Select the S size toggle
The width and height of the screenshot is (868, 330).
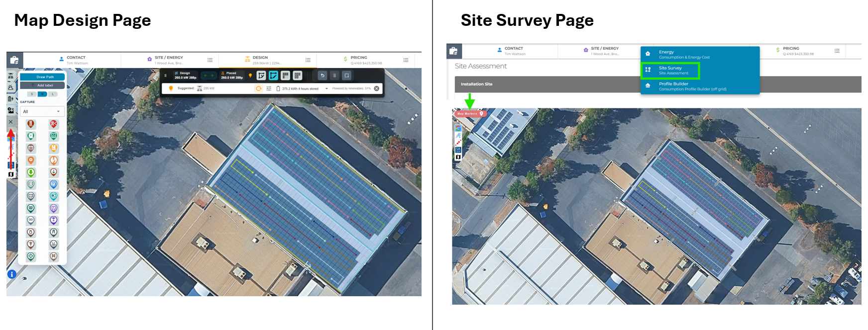point(32,94)
